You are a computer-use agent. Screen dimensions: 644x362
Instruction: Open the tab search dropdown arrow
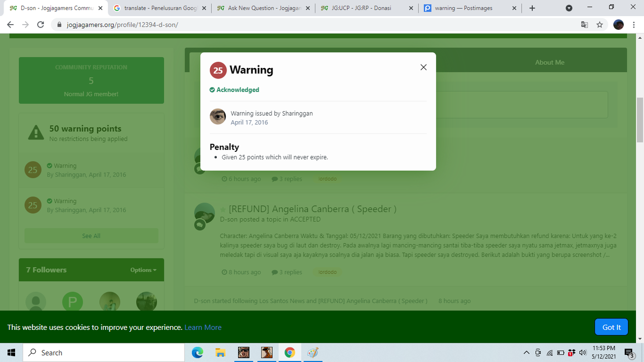click(x=569, y=8)
